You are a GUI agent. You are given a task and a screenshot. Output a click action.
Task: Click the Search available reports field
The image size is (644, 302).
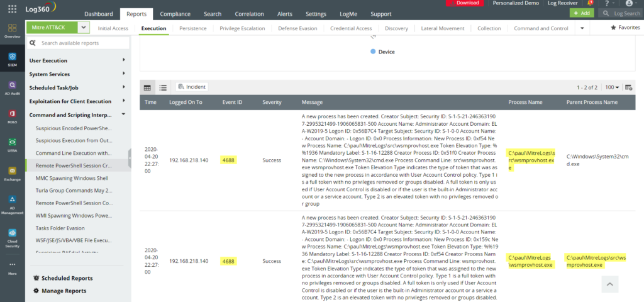coord(82,43)
